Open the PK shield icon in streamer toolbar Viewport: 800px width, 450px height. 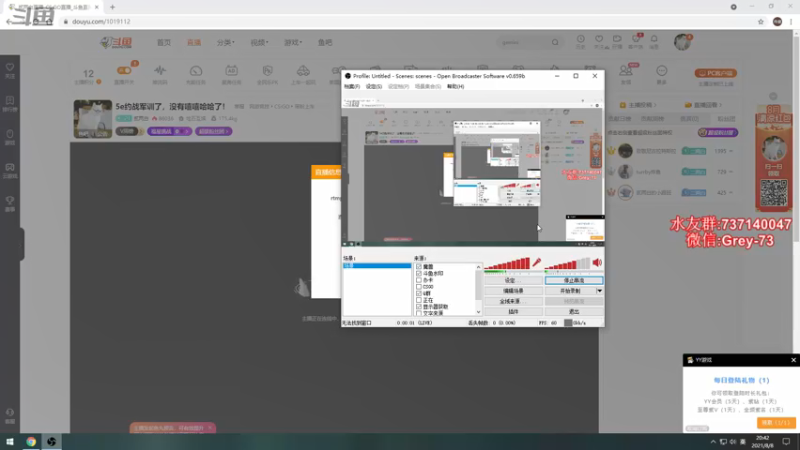(267, 70)
